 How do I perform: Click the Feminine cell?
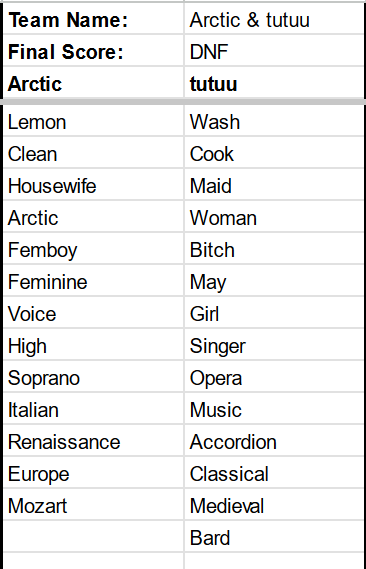[94, 281]
